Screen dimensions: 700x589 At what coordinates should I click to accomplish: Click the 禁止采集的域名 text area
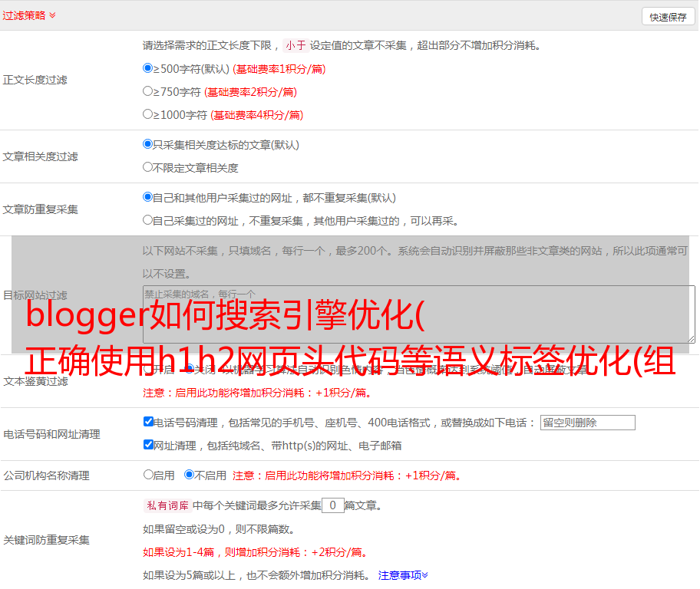(x=418, y=314)
